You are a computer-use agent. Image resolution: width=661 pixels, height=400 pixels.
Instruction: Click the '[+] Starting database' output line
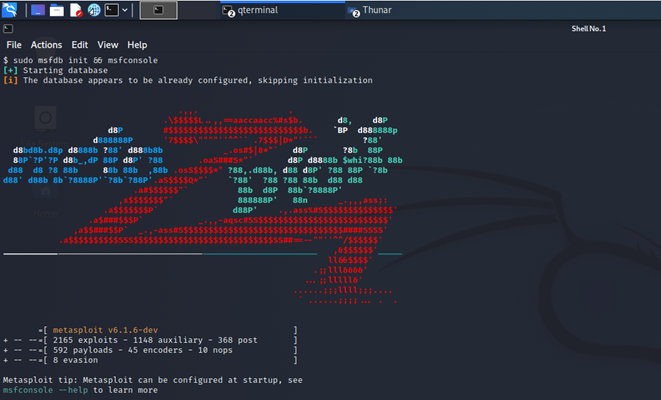click(55, 70)
